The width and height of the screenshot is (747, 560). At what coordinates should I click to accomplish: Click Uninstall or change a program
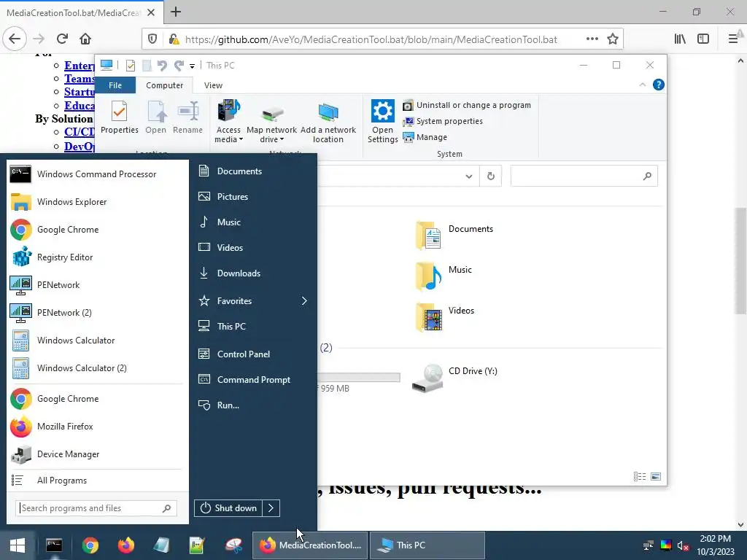467,105
